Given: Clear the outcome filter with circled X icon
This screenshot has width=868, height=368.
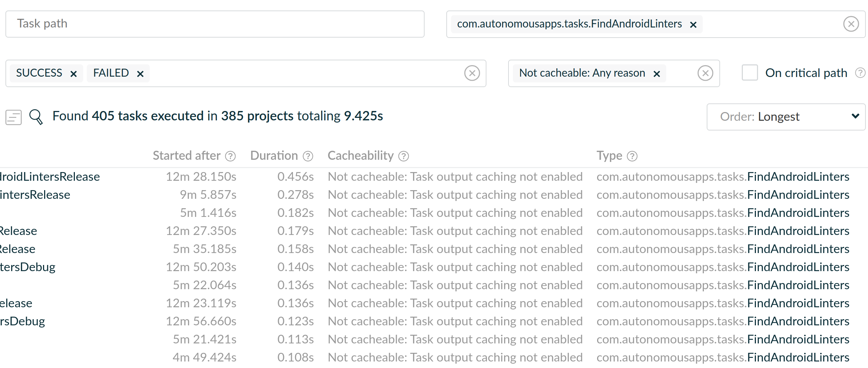Looking at the screenshot, I should pyautogui.click(x=472, y=73).
